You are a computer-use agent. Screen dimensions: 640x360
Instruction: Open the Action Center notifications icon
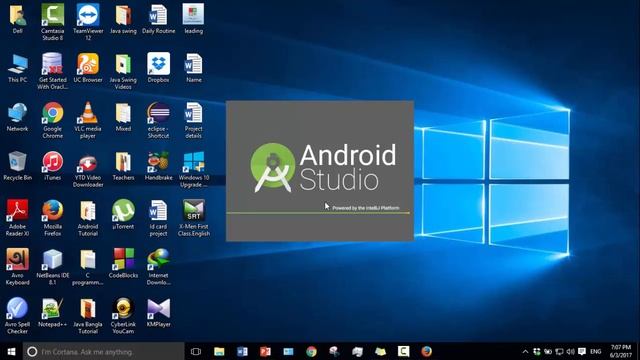[x=582, y=351]
